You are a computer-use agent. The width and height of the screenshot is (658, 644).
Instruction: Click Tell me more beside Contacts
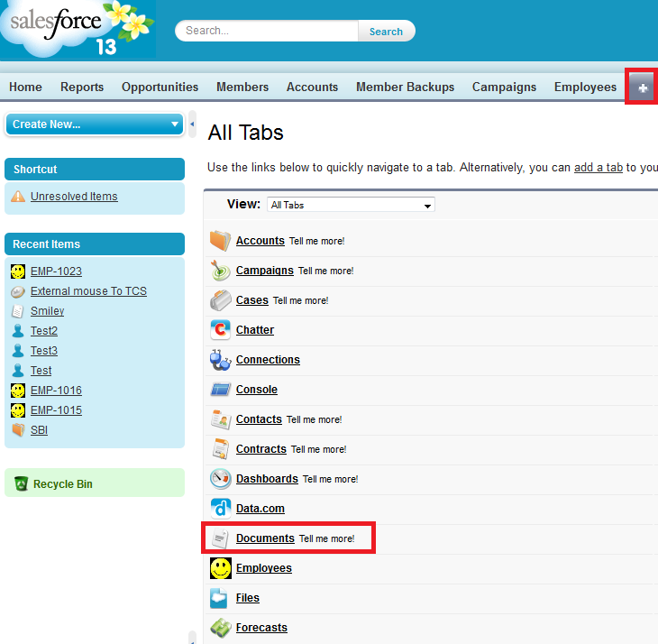coord(315,419)
